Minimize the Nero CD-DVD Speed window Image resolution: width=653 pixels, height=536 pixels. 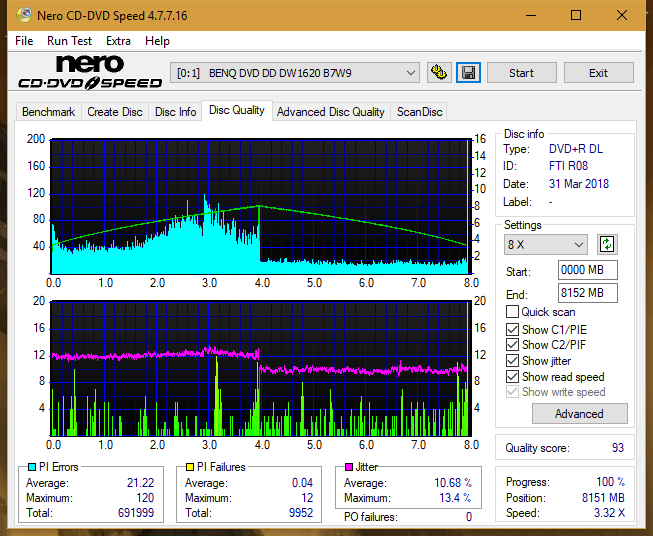coord(531,16)
